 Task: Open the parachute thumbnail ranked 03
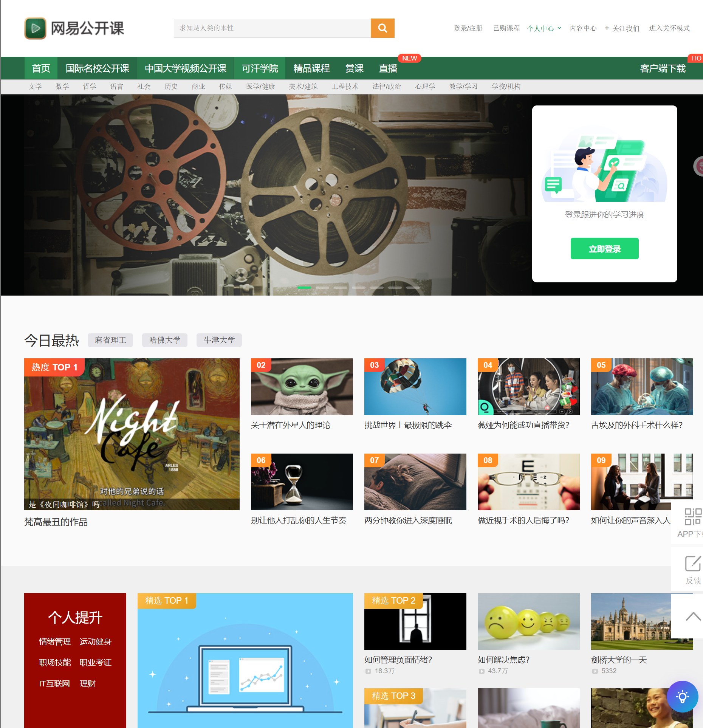coord(415,387)
